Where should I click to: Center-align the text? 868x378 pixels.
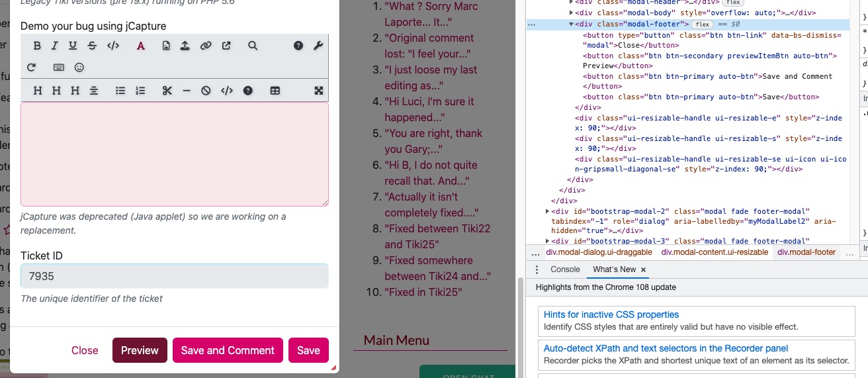coord(94,91)
